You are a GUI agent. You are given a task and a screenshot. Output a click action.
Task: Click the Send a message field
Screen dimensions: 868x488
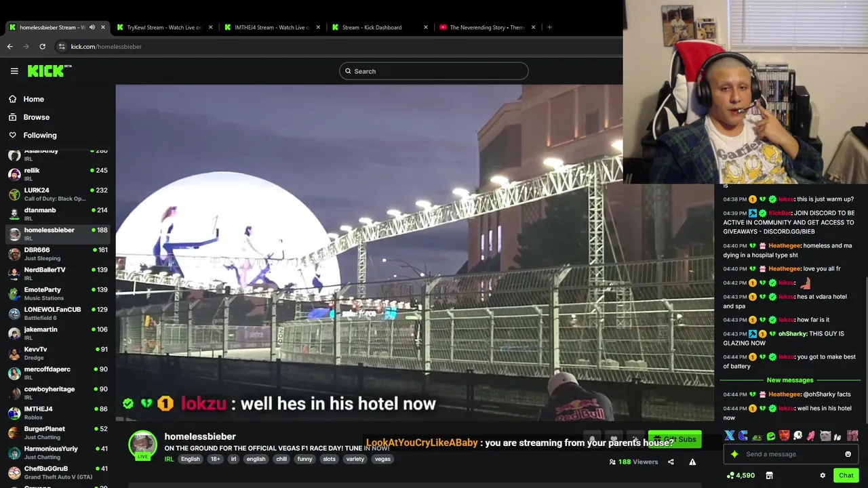coord(790,454)
